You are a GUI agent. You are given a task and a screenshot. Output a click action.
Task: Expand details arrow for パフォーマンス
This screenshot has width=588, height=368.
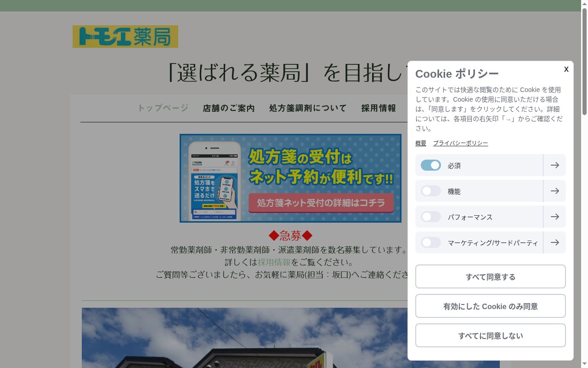(554, 217)
